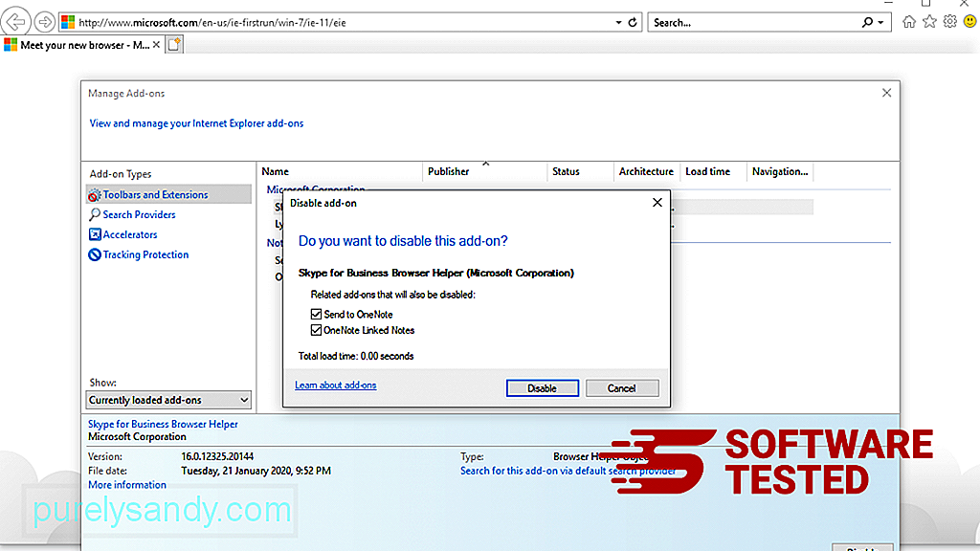The width and height of the screenshot is (980, 551).
Task: Expand the search provider dropdown arrow
Action: click(x=880, y=23)
